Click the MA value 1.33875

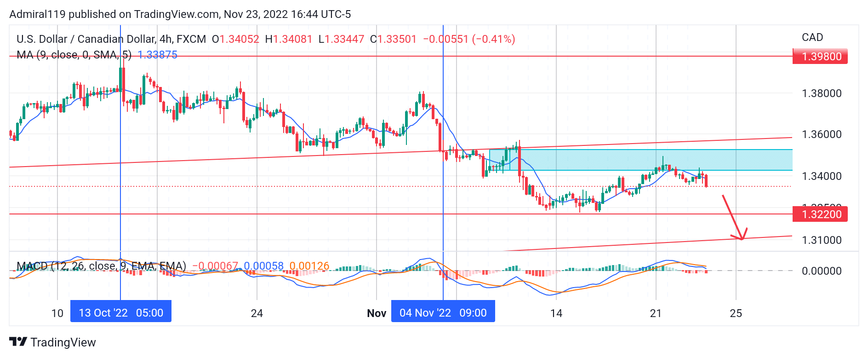pyautogui.click(x=157, y=55)
